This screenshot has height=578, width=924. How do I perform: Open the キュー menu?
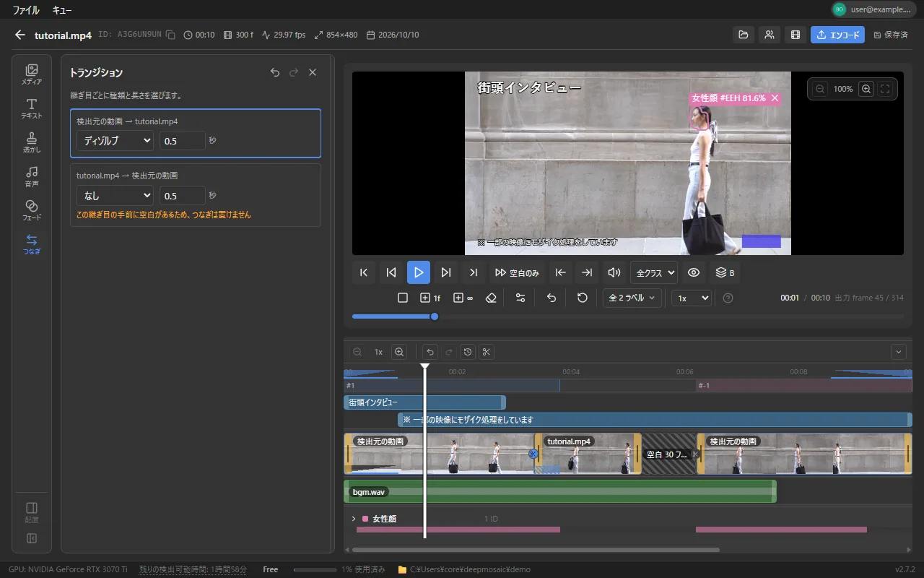pyautogui.click(x=62, y=10)
